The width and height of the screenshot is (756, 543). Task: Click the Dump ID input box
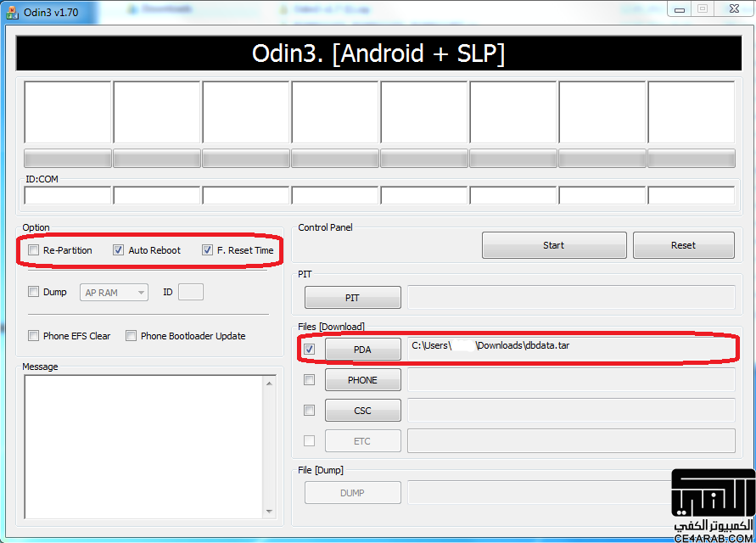[190, 292]
